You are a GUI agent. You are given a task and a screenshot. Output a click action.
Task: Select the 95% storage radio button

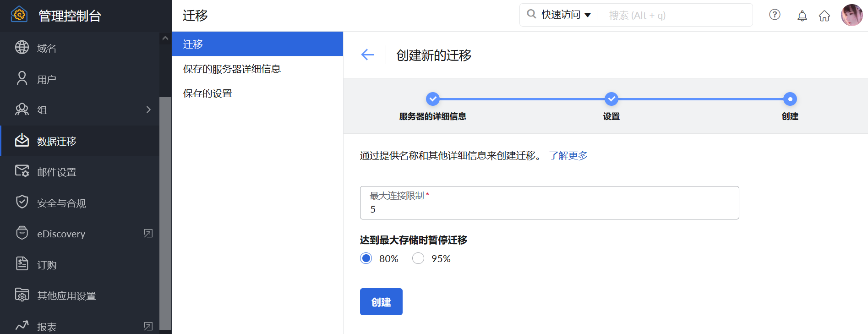(418, 258)
